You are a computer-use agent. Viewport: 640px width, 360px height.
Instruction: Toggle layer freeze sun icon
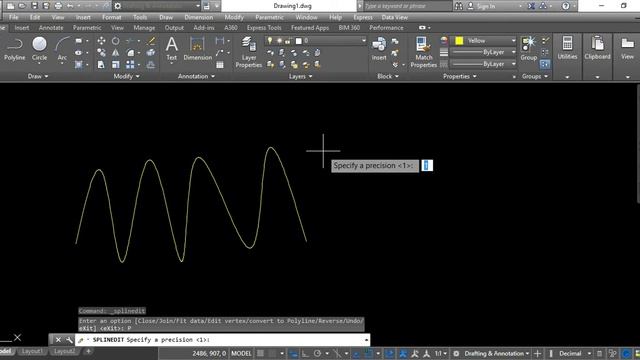pos(279,40)
